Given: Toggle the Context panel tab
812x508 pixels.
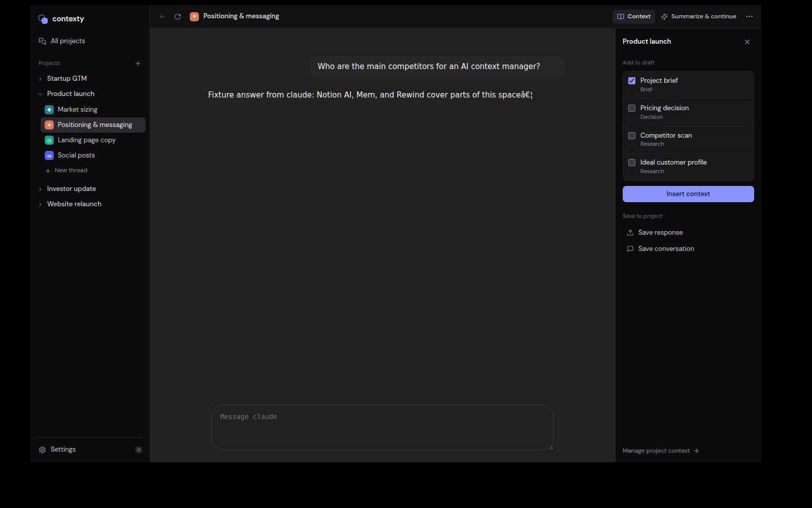Looking at the screenshot, I should pyautogui.click(x=633, y=17).
